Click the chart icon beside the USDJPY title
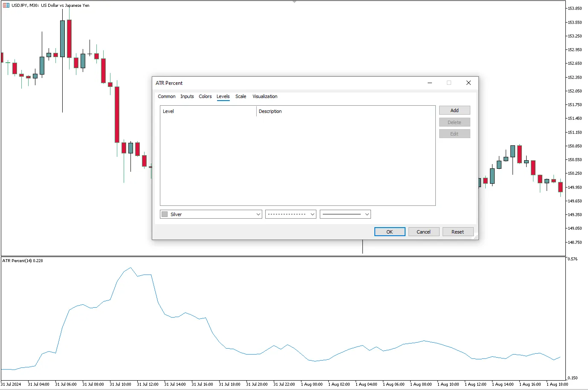 (x=6, y=6)
